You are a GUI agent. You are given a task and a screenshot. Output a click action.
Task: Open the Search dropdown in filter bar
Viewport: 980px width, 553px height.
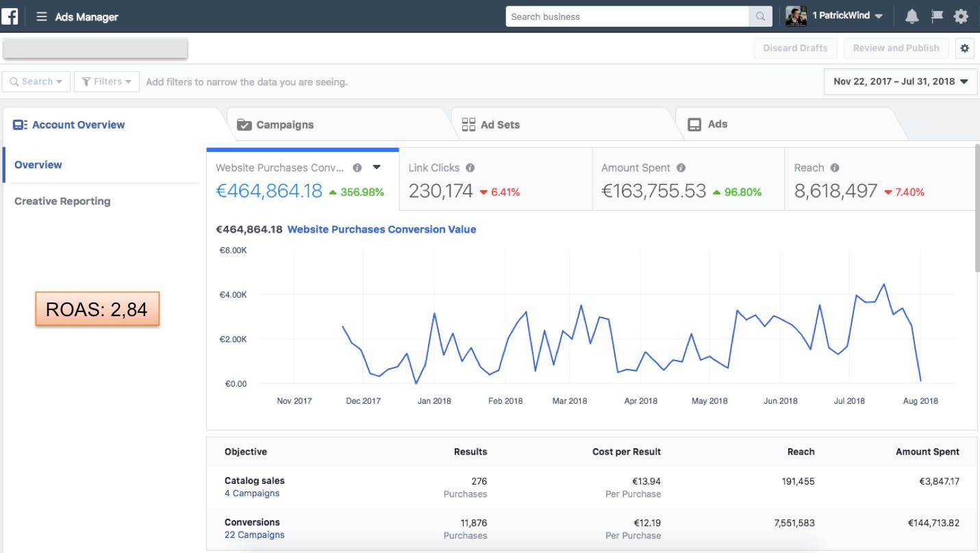click(x=36, y=81)
